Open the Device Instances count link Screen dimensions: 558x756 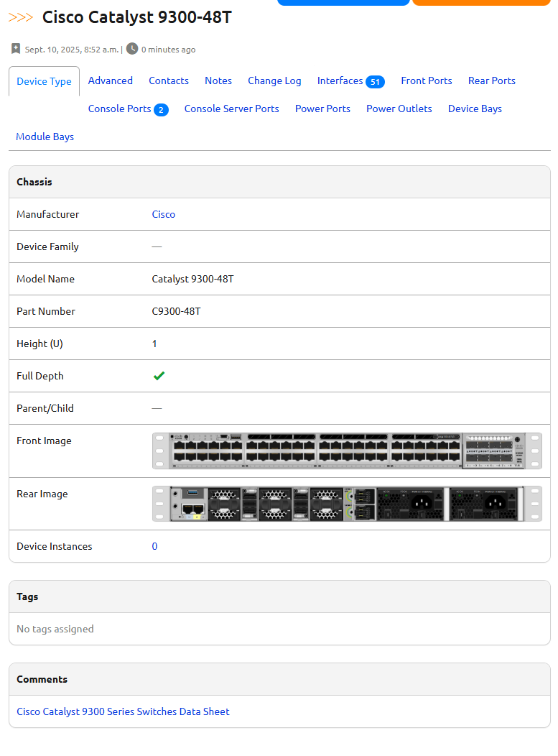coord(154,546)
